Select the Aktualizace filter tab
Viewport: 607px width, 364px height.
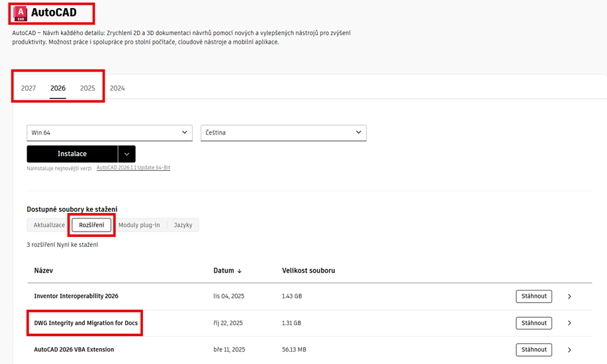click(49, 225)
